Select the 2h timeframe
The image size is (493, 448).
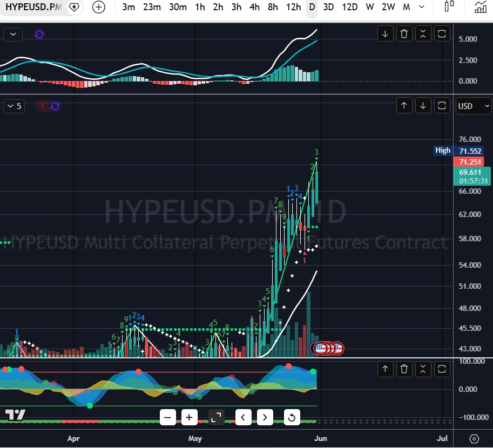tap(218, 7)
